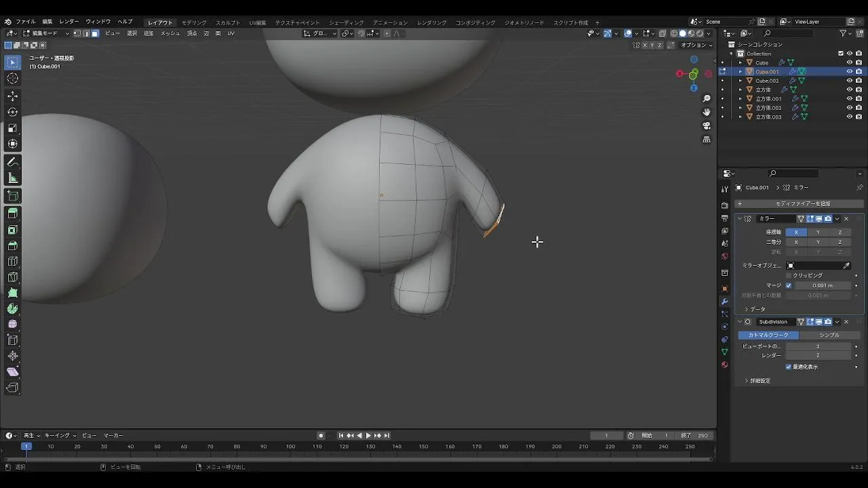Image resolution: width=868 pixels, height=488 pixels.
Task: Open the Material properties tab
Action: [x=724, y=365]
